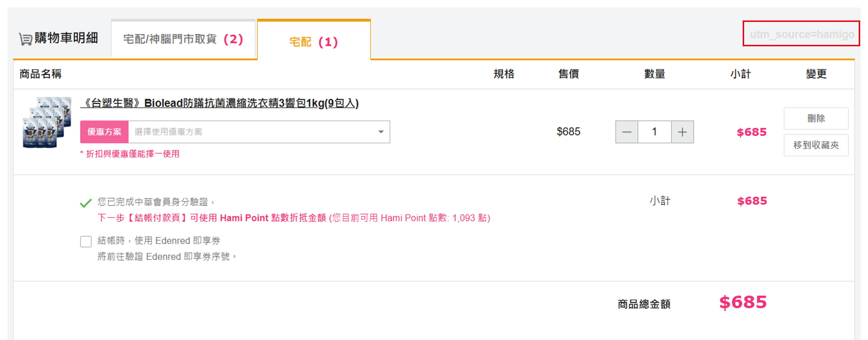This screenshot has width=868, height=340.
Task: Expand the 選擇使用優惠方案 combo box
Action: click(x=259, y=132)
